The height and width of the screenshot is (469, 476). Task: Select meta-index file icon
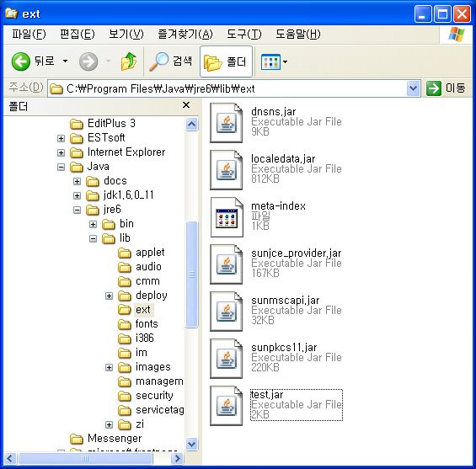pos(227,217)
